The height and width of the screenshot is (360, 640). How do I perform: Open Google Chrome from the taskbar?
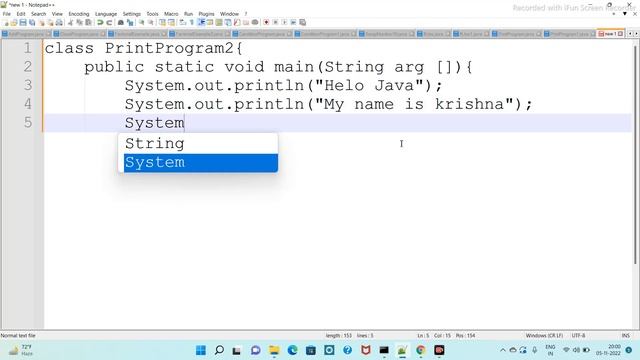coord(421,350)
